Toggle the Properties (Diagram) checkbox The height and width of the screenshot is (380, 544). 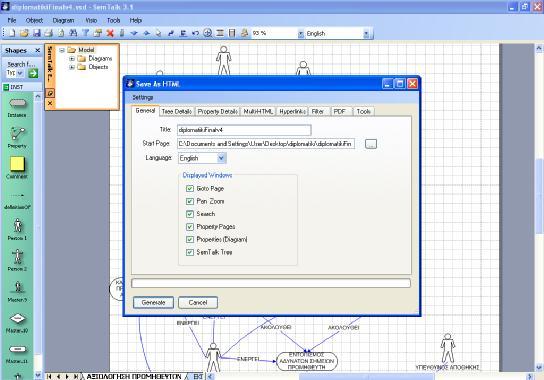pyautogui.click(x=190, y=239)
